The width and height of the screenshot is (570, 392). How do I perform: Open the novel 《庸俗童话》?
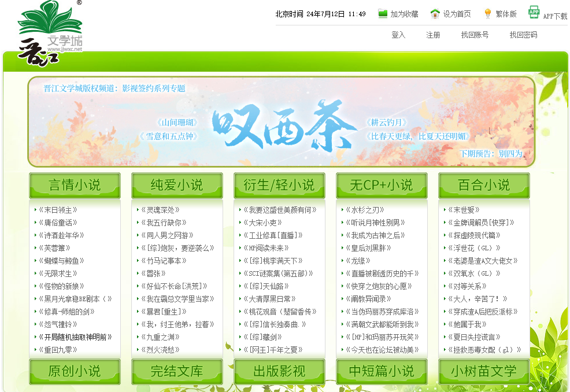(x=58, y=223)
